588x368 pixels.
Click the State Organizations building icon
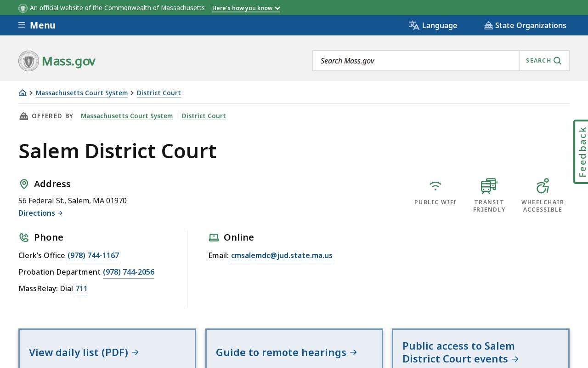click(488, 25)
